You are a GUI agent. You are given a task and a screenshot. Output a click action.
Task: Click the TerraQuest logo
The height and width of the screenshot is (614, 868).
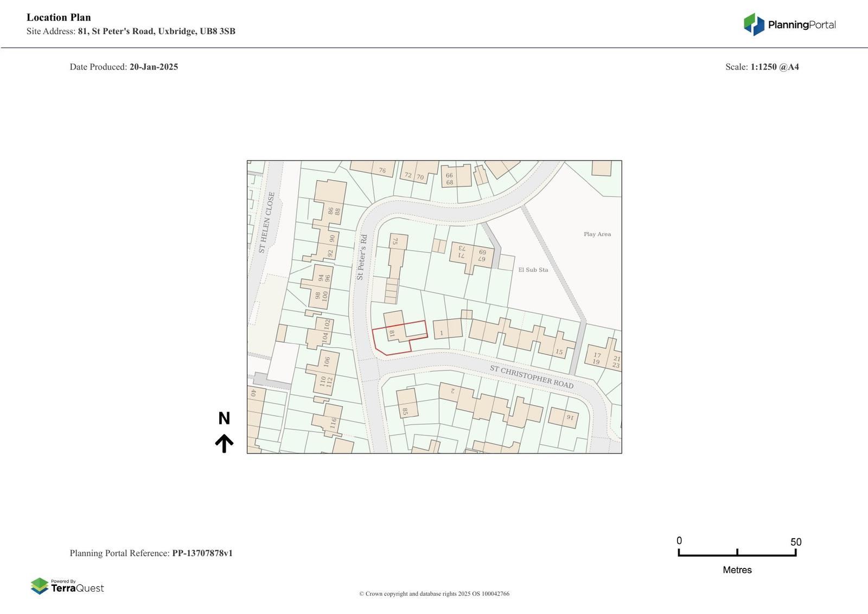point(67,586)
